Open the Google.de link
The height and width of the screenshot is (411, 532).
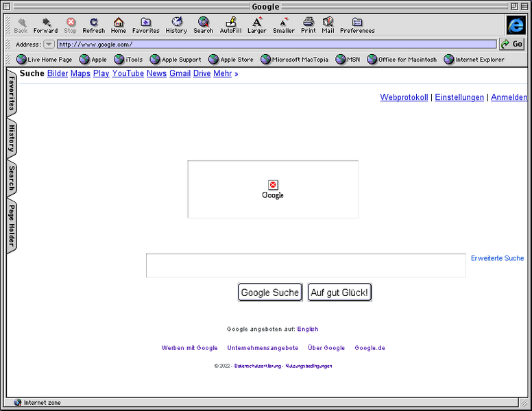[370, 348]
